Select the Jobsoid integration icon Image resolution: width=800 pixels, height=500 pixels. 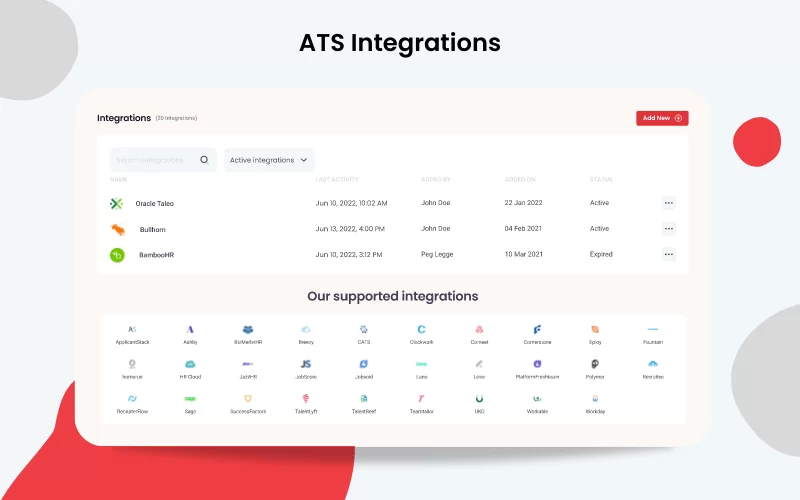pos(364,364)
